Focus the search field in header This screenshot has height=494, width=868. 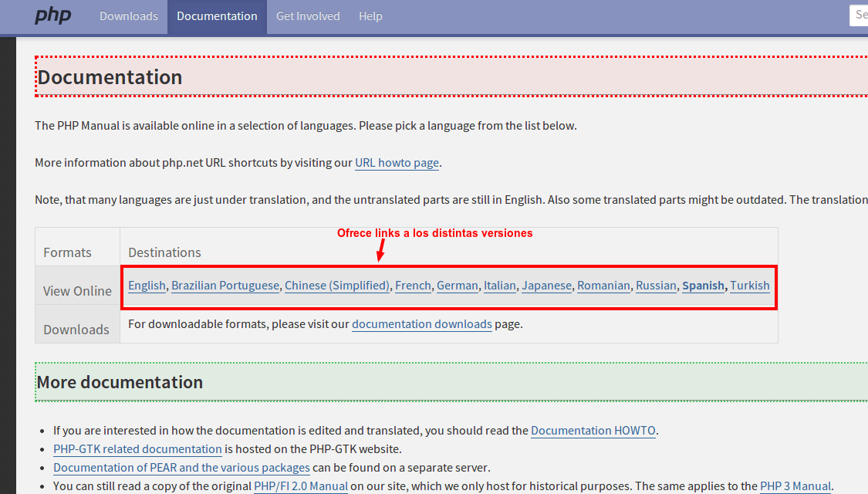[x=859, y=15]
